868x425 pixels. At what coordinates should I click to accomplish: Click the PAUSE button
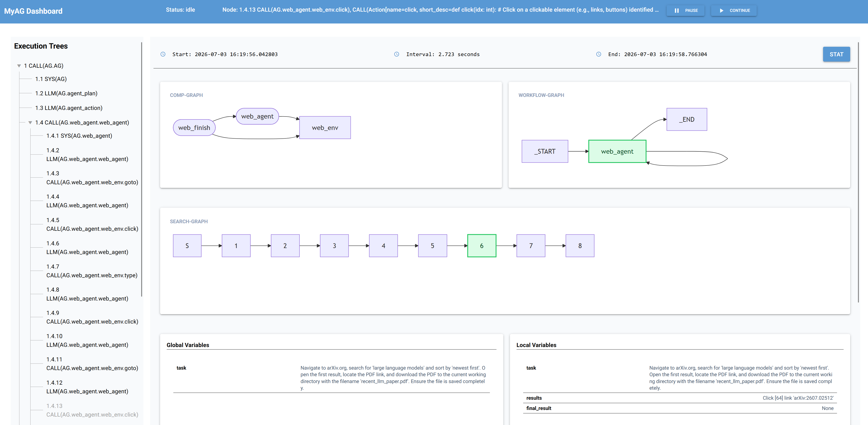(685, 10)
